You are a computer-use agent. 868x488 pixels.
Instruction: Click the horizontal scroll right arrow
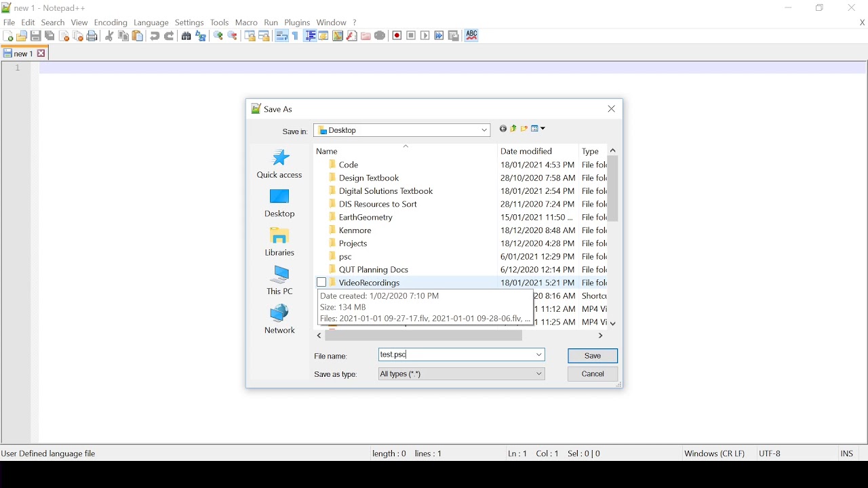coord(601,336)
